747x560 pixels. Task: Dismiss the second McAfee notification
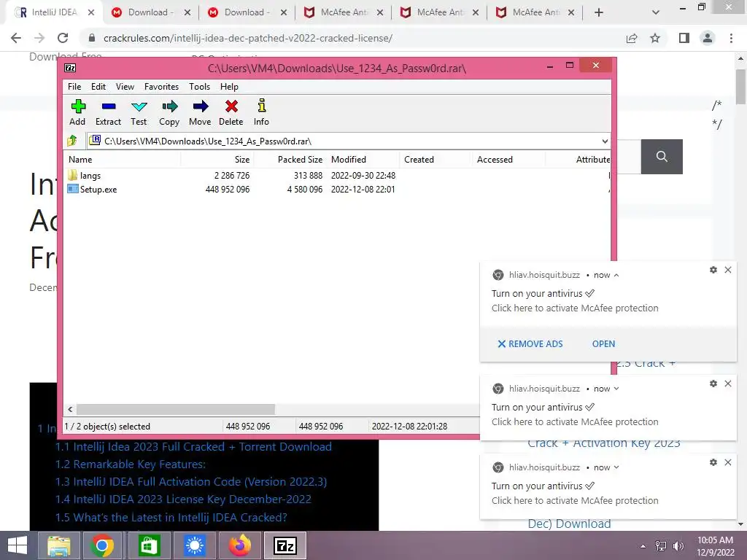(728, 384)
